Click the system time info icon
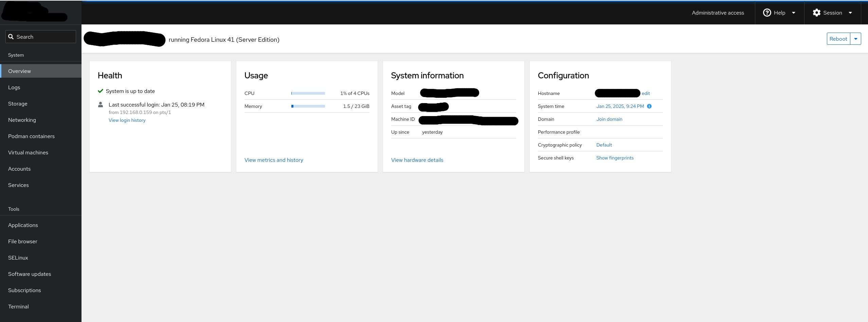This screenshot has height=322, width=868. pos(649,106)
